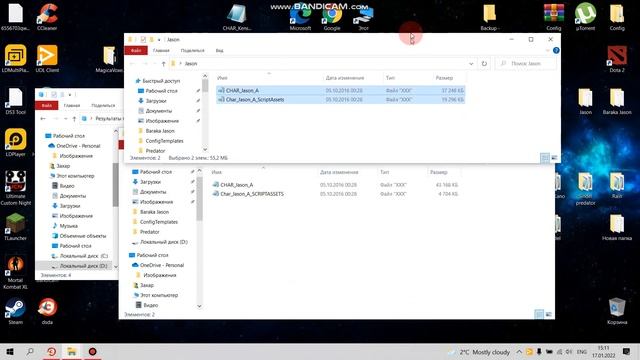Click the Поиск: Jason search field
This screenshot has width=640, height=360.
tap(526, 64)
